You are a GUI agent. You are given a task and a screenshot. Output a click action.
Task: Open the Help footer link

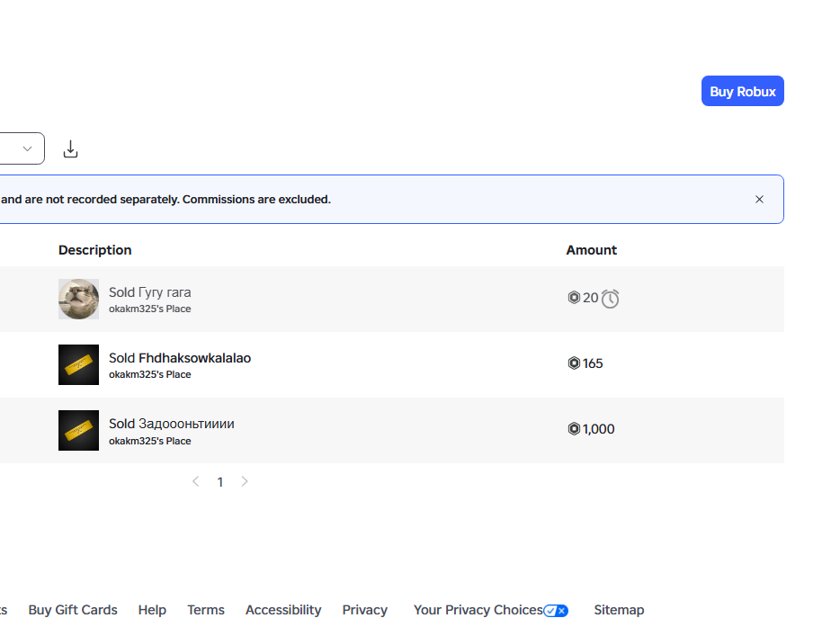pos(152,610)
